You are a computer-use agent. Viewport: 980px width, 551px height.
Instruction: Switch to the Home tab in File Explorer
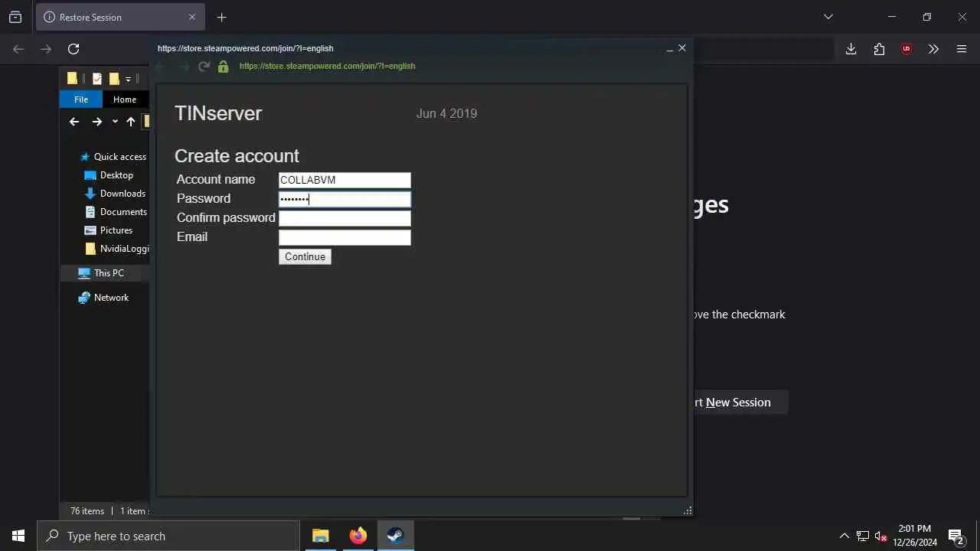[124, 99]
